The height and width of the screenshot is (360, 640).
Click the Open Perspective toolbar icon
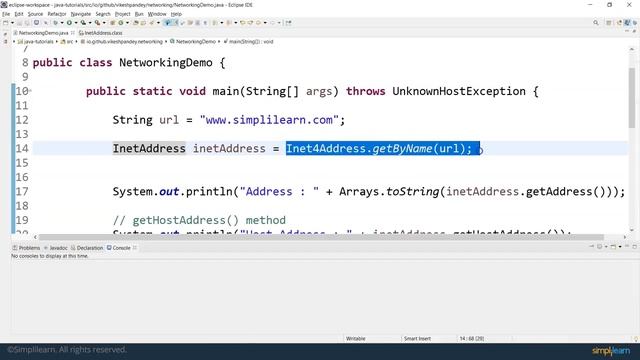(x=609, y=23)
